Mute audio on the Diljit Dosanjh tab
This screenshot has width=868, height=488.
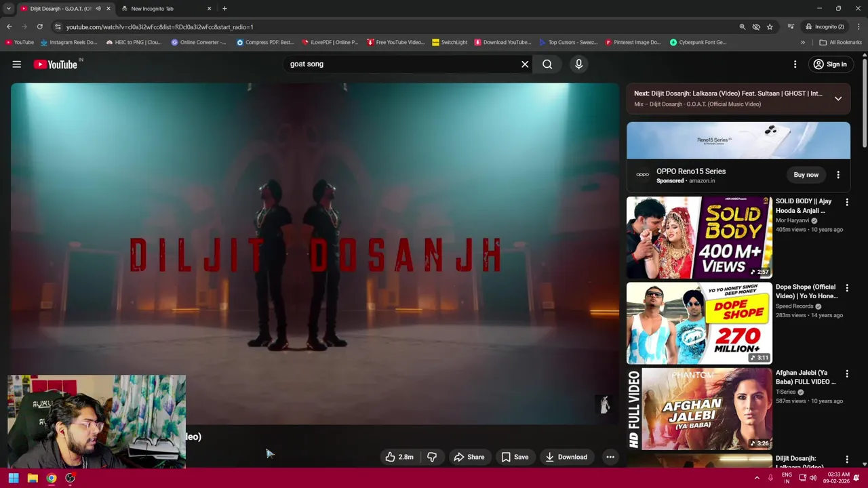(98, 9)
